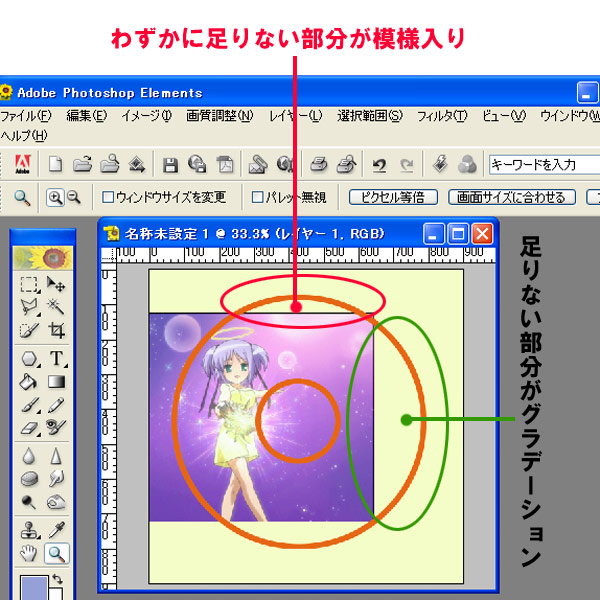The width and height of the screenshot is (600, 600).
Task: Pick the Eyedropper tool
Action: point(56,531)
